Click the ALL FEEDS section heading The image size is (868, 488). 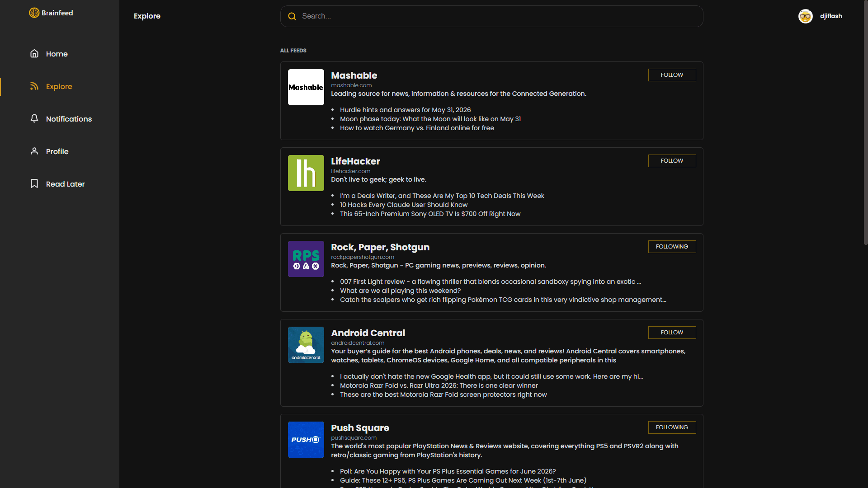tap(293, 51)
